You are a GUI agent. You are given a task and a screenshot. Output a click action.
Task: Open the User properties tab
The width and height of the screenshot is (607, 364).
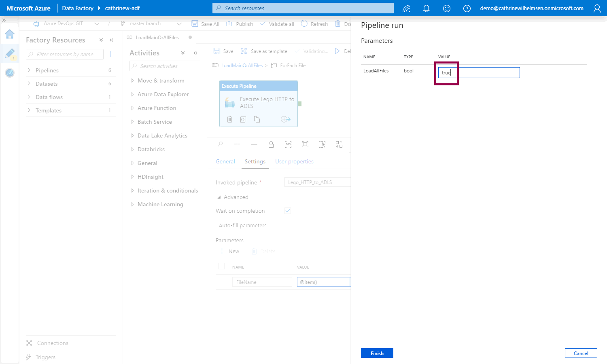click(294, 161)
